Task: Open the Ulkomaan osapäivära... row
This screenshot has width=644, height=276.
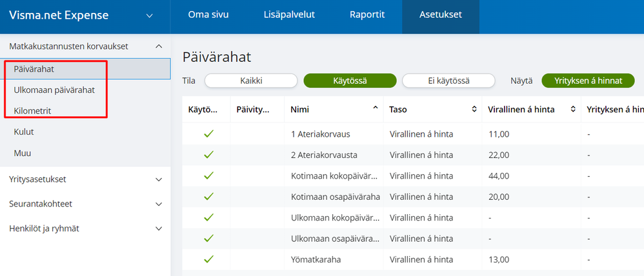Action: (x=413, y=238)
